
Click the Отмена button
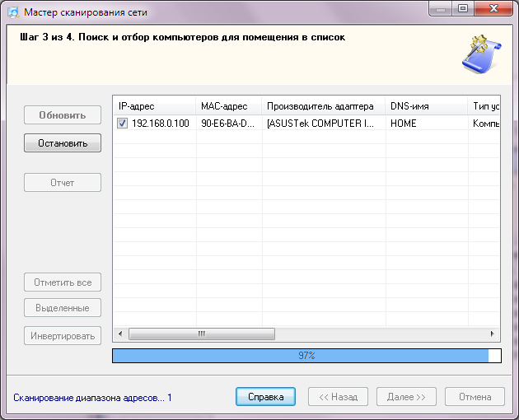475,396
